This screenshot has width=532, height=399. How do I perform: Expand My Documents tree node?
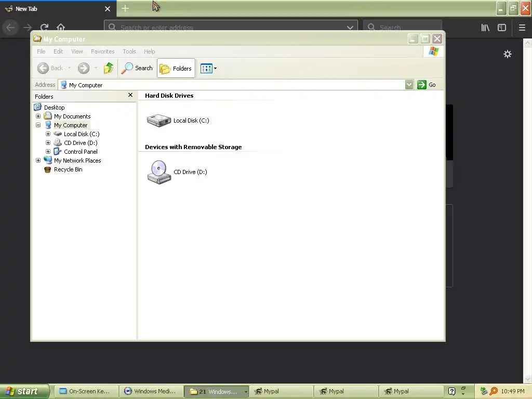38,116
